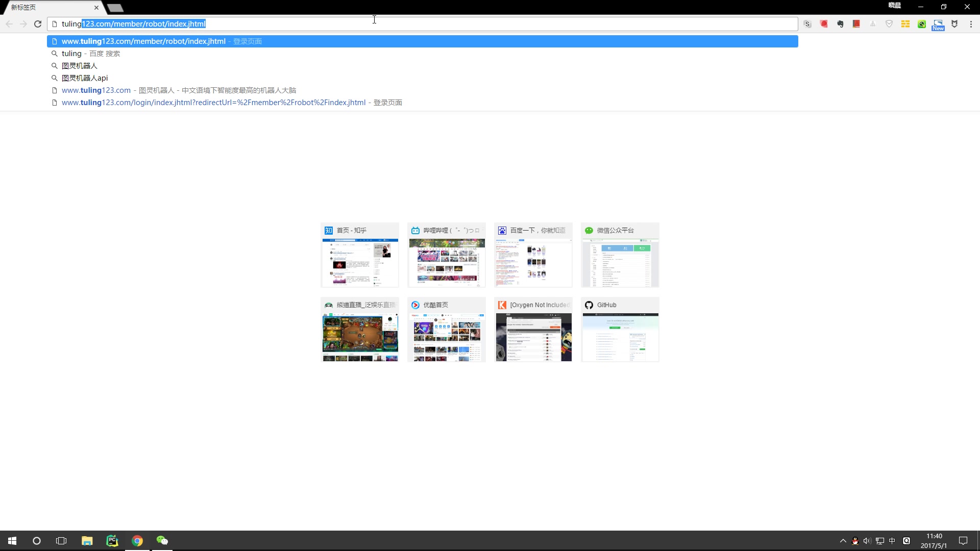Open File Explorer from the taskbar
This screenshot has width=980, height=551.
pyautogui.click(x=87, y=541)
